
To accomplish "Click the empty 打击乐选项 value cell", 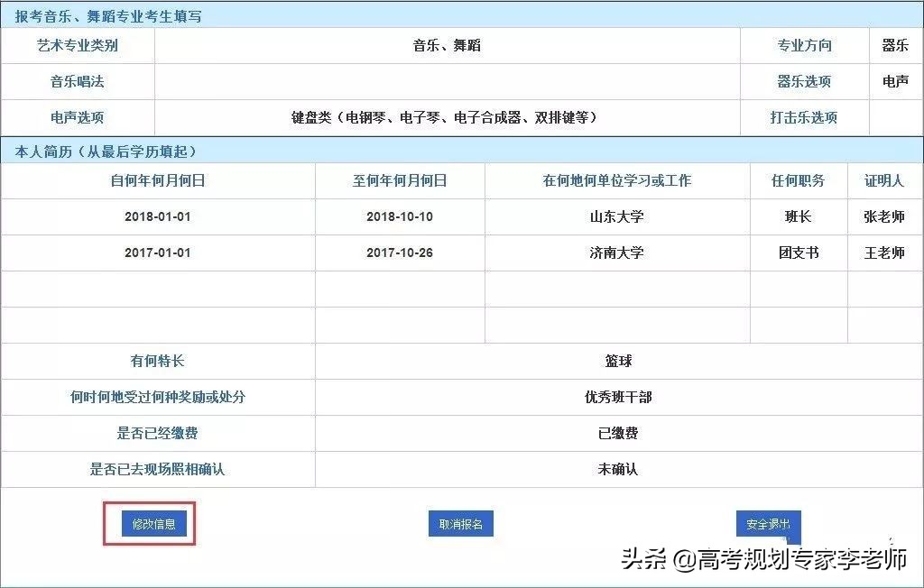I will pos(896,117).
